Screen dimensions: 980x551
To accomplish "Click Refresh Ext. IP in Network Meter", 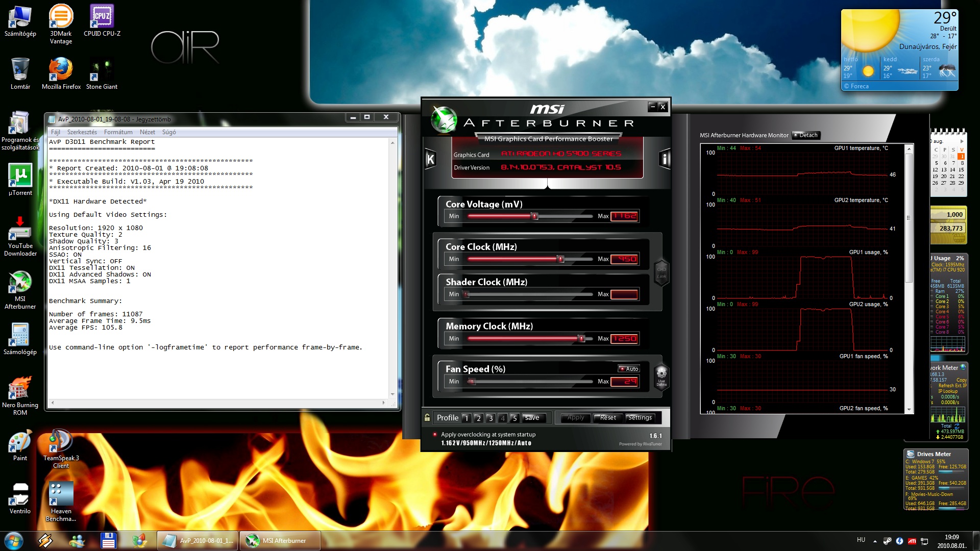I will tap(952, 386).
